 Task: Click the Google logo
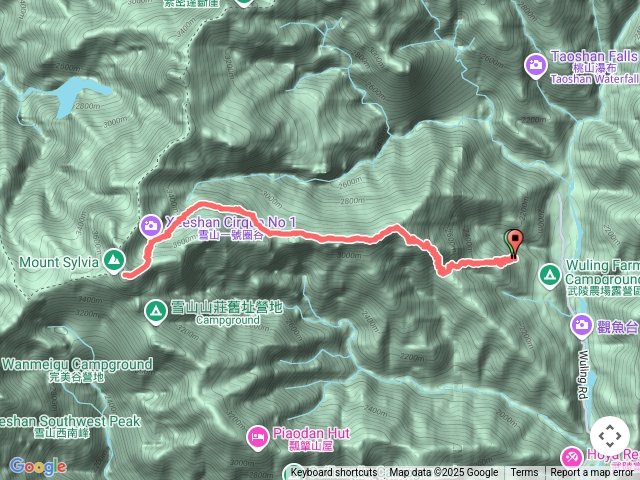click(38, 466)
